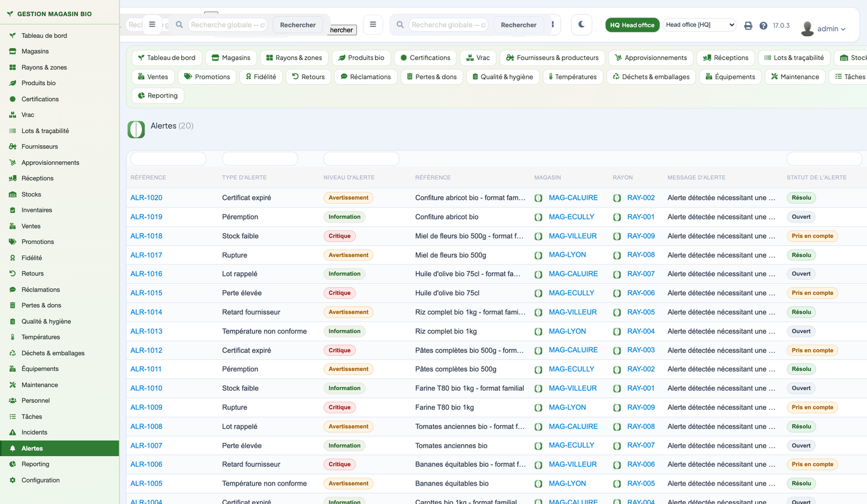The height and width of the screenshot is (504, 867).
Task: Click the Réclamations sidebar icon
Action: pos(13,289)
